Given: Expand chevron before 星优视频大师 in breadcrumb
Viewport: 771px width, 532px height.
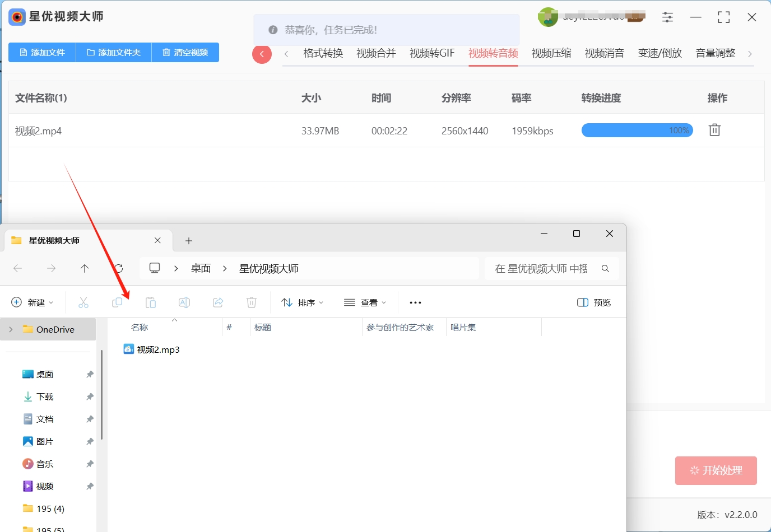Looking at the screenshot, I should click(x=225, y=269).
